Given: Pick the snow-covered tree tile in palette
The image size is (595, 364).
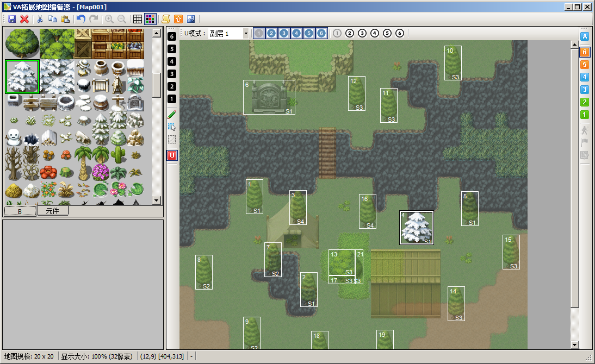Looking at the screenshot, I should (22, 77).
